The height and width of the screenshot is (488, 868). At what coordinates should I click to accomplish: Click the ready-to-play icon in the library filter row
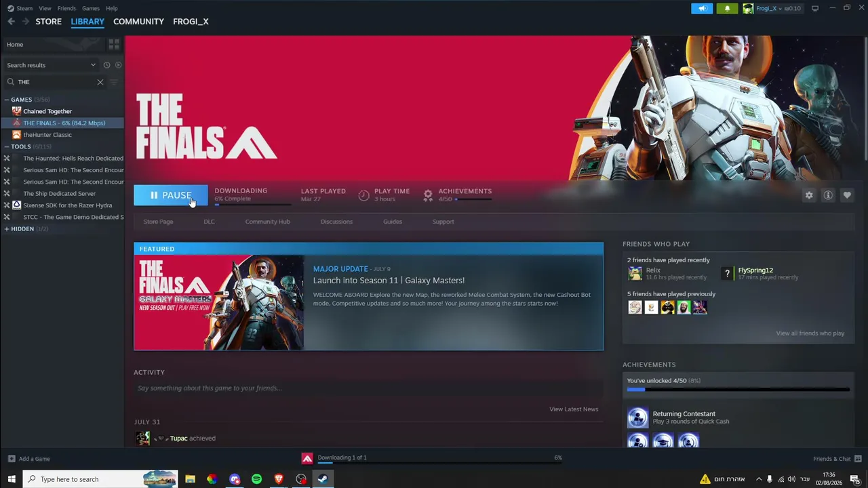(118, 65)
